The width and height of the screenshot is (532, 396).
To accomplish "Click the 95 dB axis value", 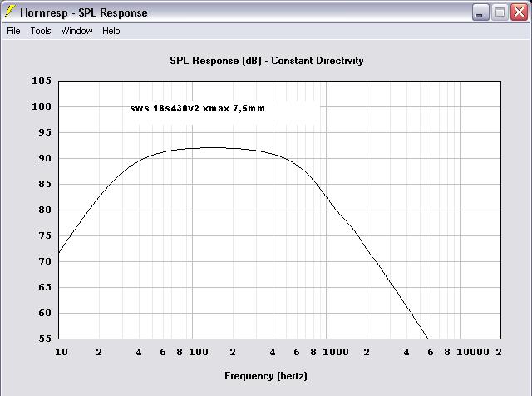I will pyautogui.click(x=45, y=132).
